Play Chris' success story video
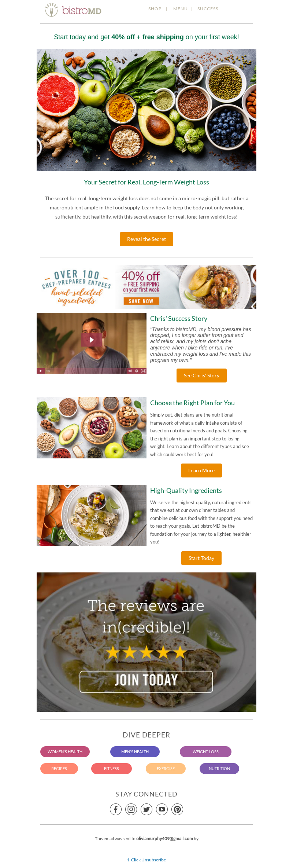This screenshot has height=868, width=293. coord(91,340)
